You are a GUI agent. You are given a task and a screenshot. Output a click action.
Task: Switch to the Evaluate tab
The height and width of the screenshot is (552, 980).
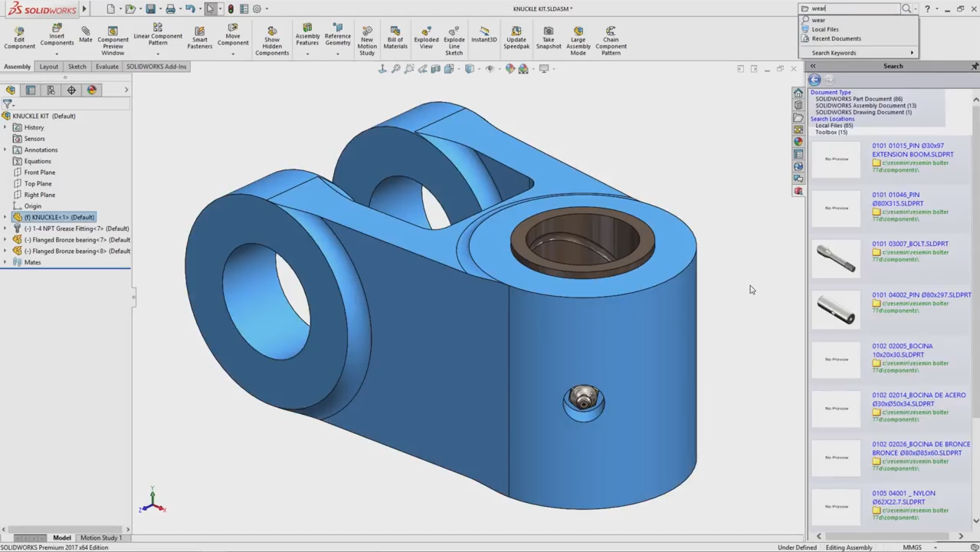pyautogui.click(x=107, y=67)
